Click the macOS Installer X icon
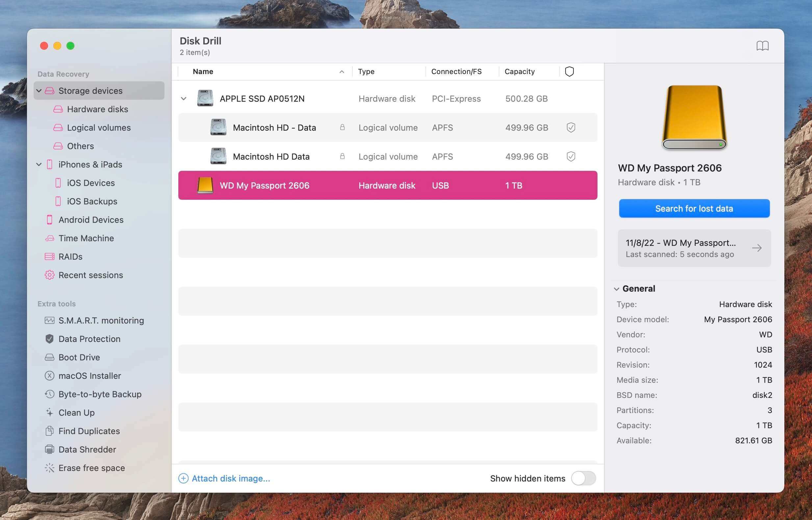This screenshot has height=520, width=812. 50,376
